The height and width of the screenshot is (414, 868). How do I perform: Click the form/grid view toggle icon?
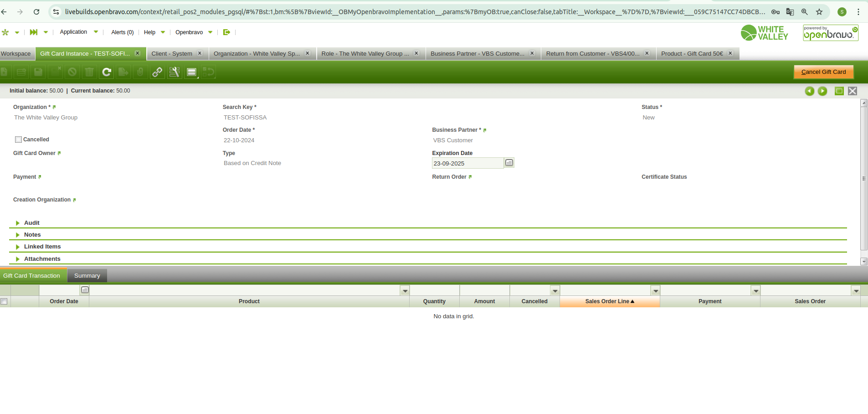[x=192, y=72]
